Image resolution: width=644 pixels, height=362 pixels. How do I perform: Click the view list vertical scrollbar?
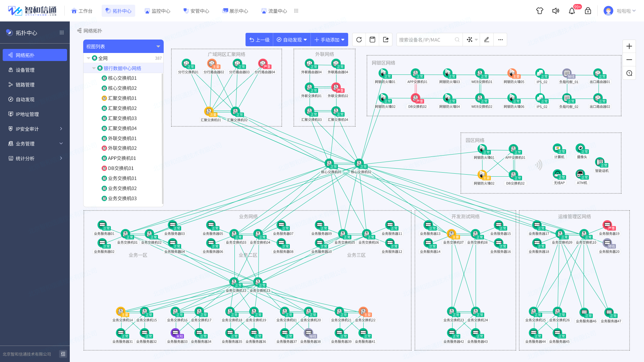(163, 138)
